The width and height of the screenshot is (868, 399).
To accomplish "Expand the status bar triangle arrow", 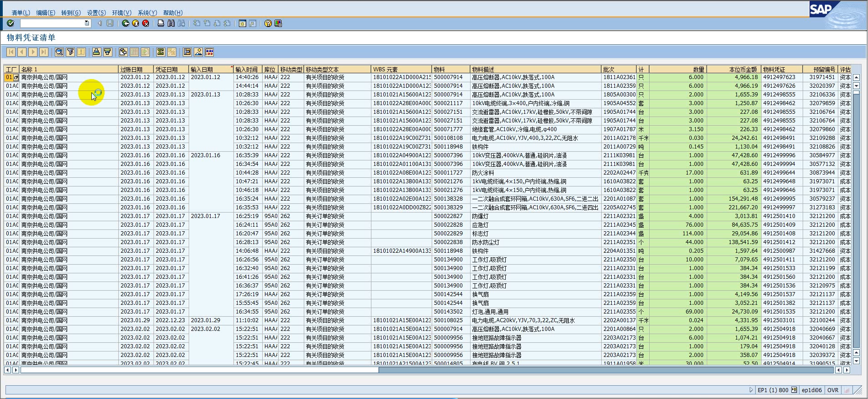I will click(x=751, y=390).
